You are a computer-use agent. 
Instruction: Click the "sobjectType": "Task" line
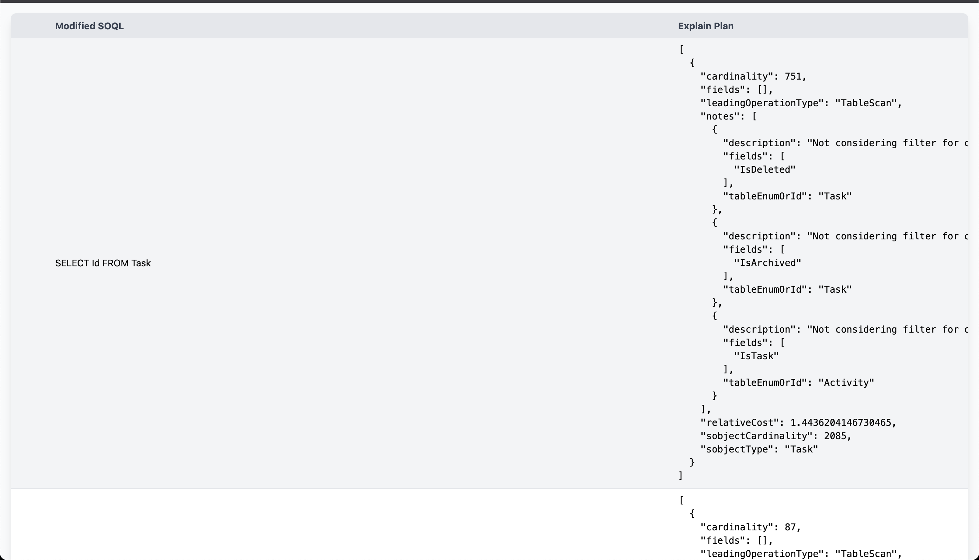pos(759,449)
